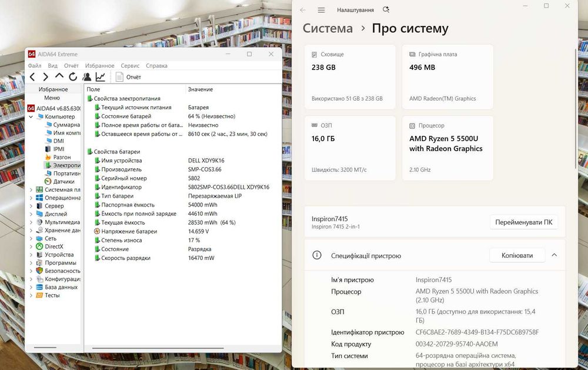
Task: Expand the Сервер tree node
Action: point(31,206)
